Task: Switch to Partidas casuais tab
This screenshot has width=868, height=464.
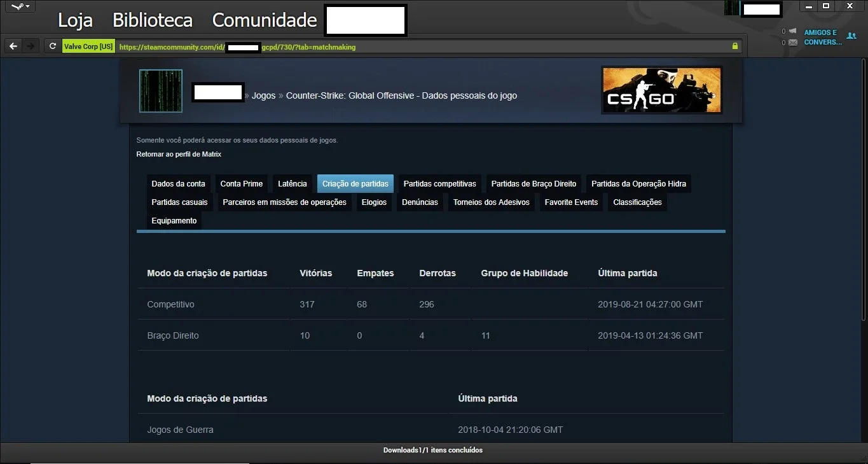Action: pyautogui.click(x=180, y=202)
